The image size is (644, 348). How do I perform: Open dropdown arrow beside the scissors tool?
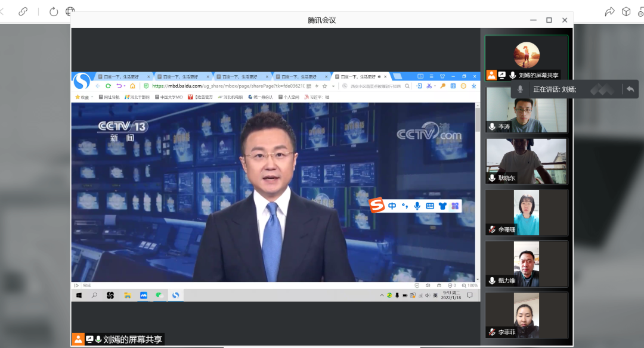pos(435,86)
